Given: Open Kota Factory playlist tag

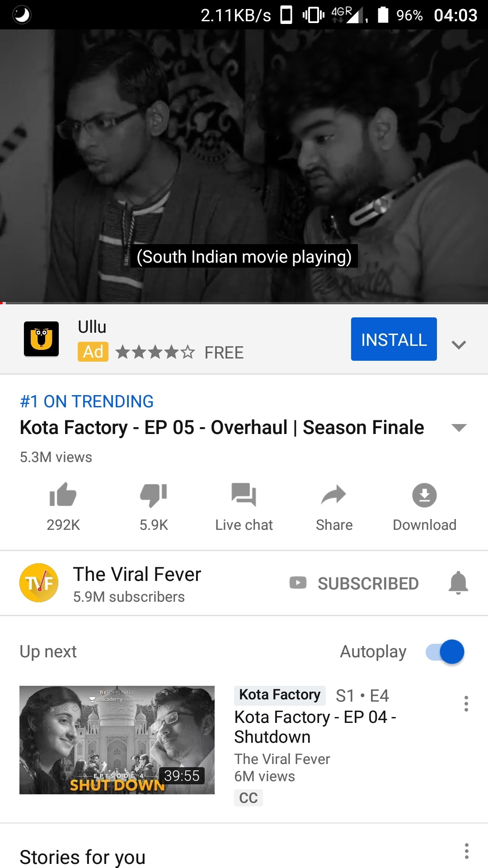Looking at the screenshot, I should [280, 695].
